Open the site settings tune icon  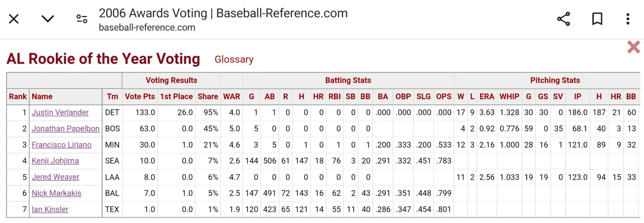point(82,19)
